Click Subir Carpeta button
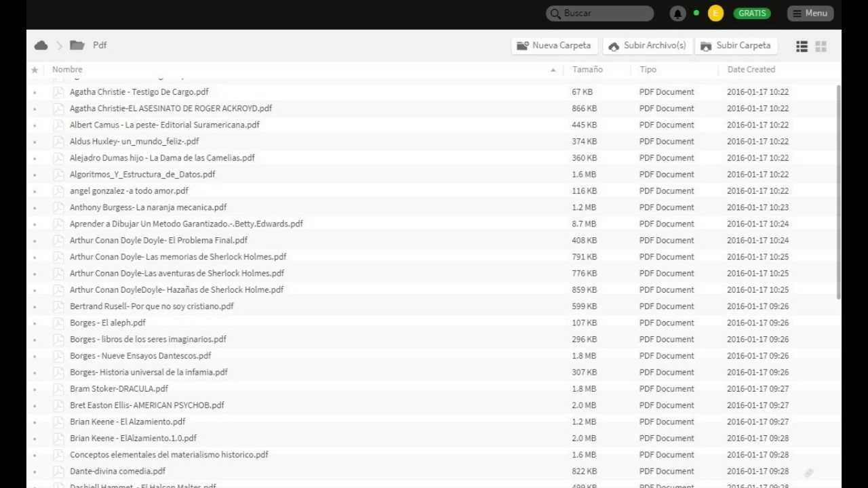This screenshot has height=488, width=868. [736, 45]
